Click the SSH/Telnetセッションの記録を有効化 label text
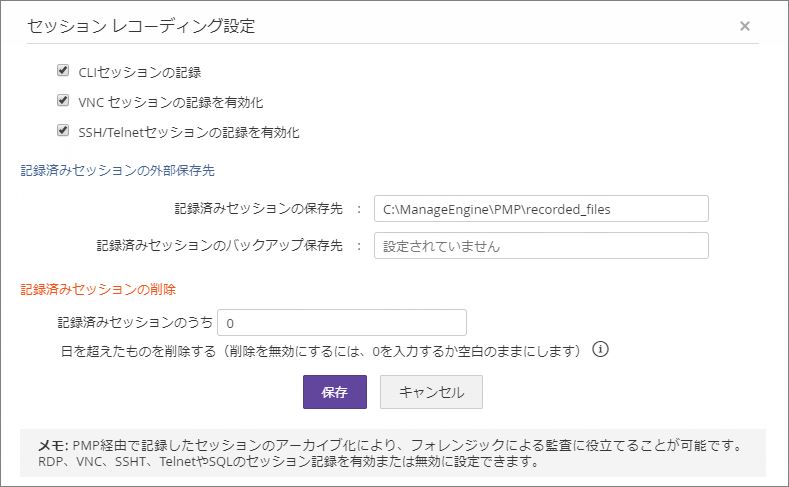This screenshot has height=487, width=789. pyautogui.click(x=190, y=131)
